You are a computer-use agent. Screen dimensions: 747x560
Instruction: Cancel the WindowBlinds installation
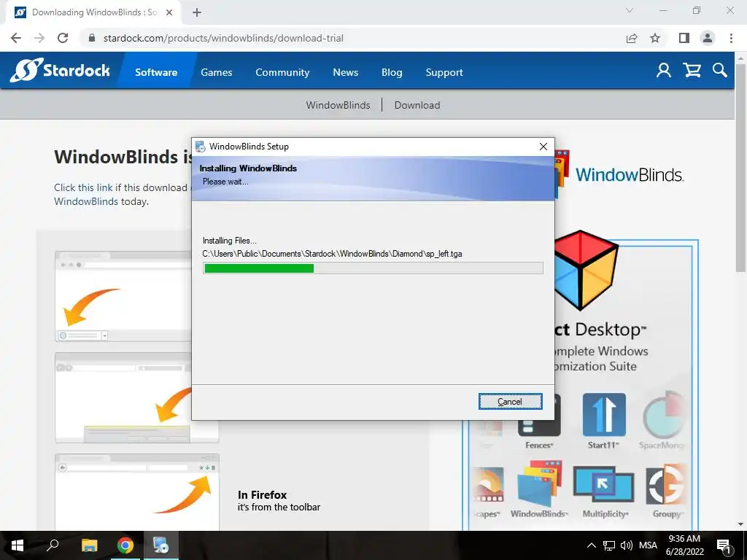pyautogui.click(x=510, y=402)
